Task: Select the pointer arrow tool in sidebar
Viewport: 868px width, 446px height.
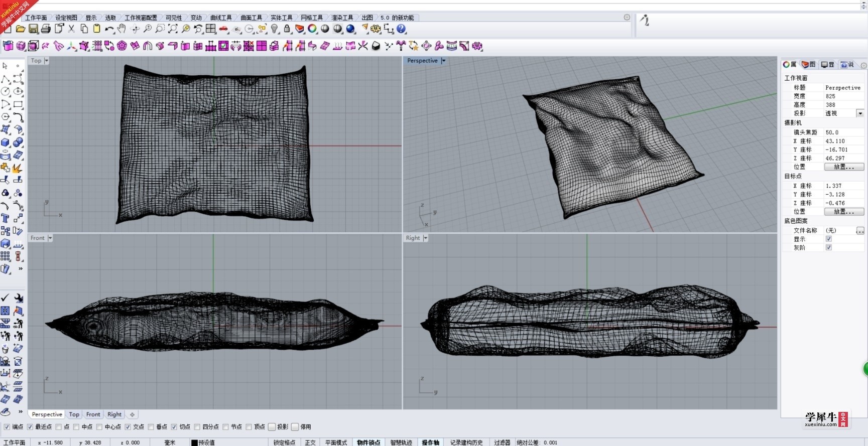Action: [5, 66]
